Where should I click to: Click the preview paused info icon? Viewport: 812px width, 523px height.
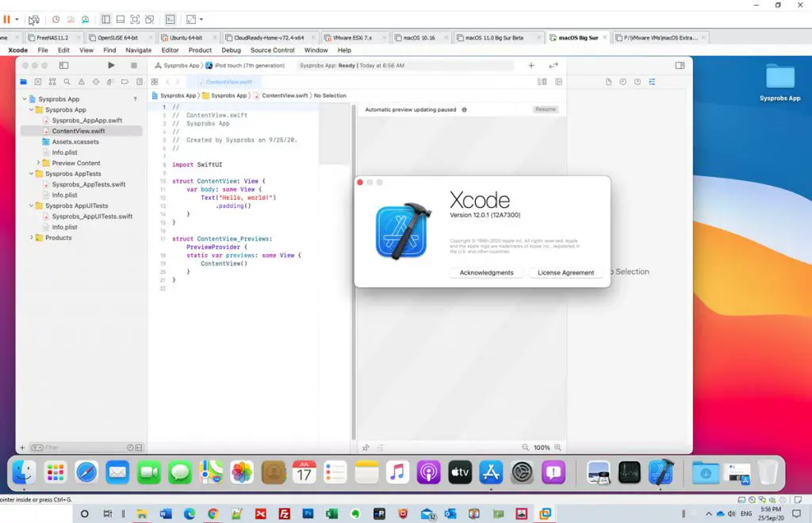[464, 110]
